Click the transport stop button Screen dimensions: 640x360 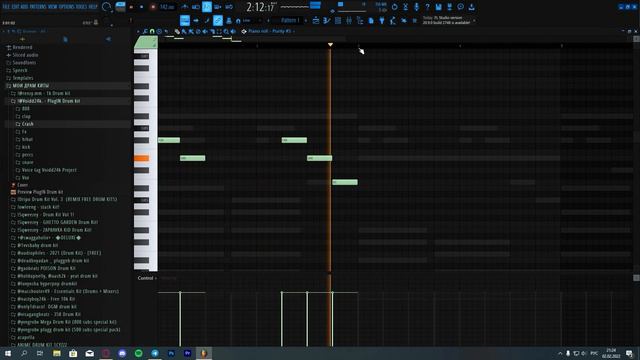(142, 7)
